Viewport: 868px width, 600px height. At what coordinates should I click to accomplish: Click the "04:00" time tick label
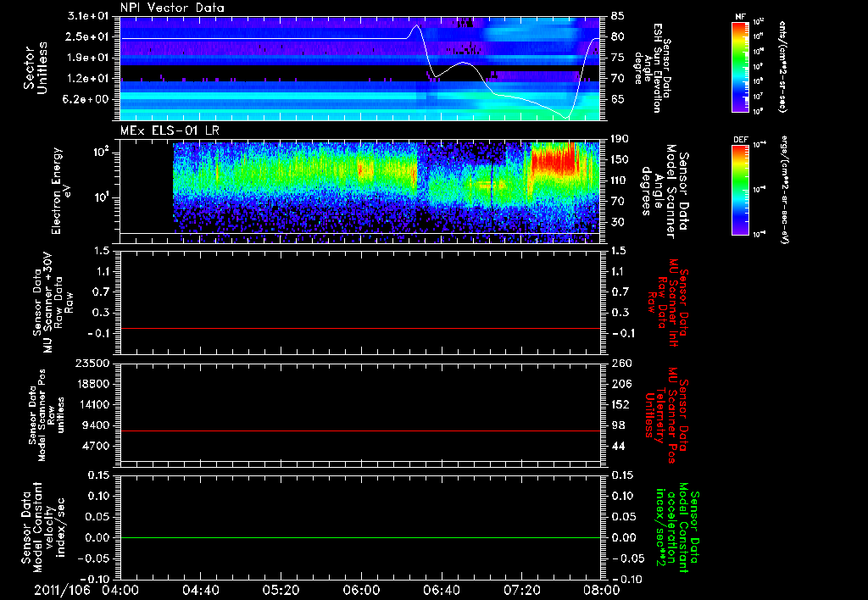point(120,590)
